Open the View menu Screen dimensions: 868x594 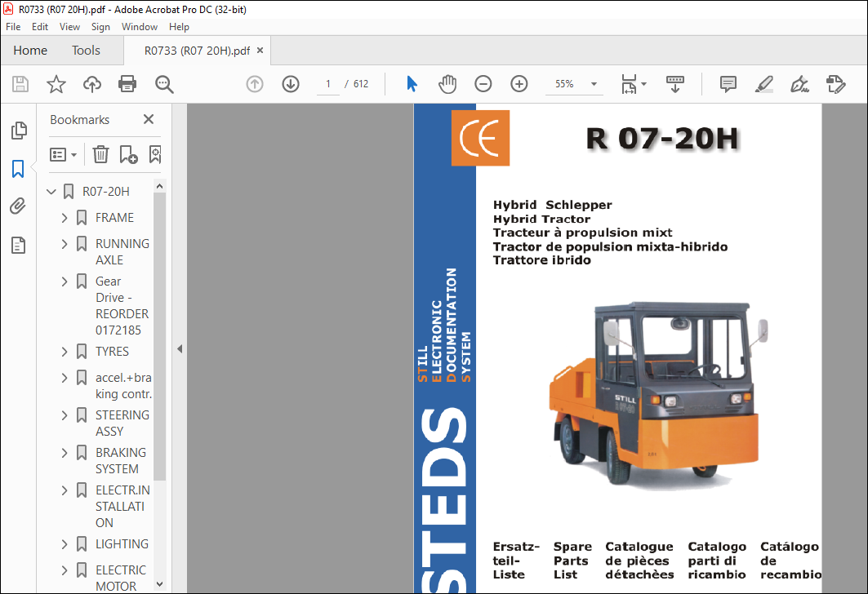click(69, 27)
